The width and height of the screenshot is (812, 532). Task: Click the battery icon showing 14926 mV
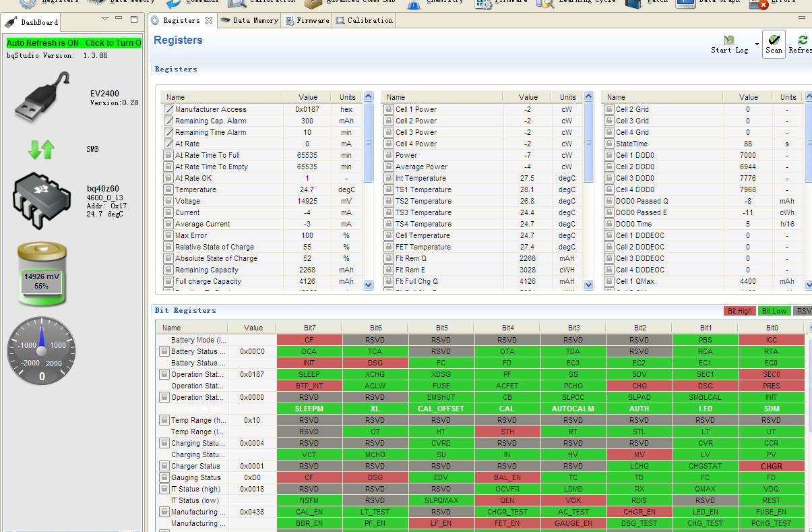tap(41, 275)
